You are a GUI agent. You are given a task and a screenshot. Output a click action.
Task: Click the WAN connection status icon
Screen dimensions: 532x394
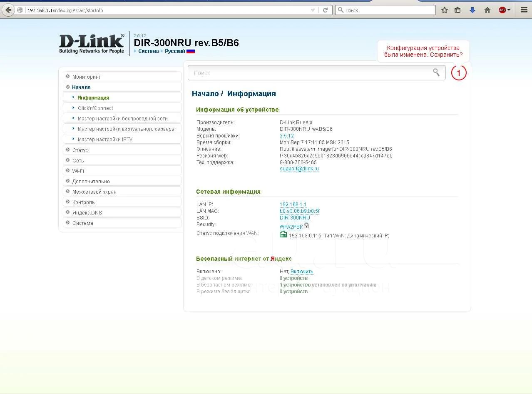(x=283, y=234)
